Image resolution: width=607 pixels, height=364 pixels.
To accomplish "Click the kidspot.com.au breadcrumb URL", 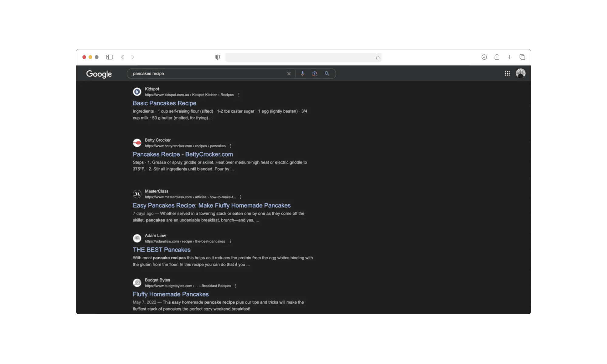I will (x=189, y=95).
